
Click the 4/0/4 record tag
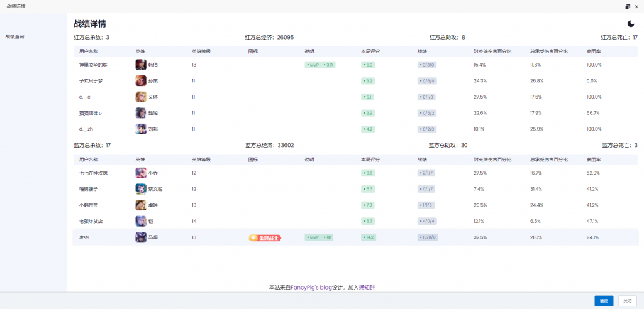427,221
